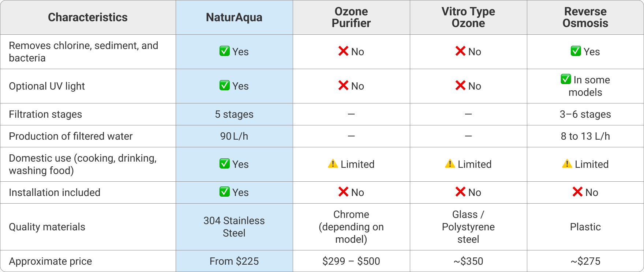Viewport: 644px width, 272px height.
Task: Select the 304 Stainless Steel cell
Action: (x=234, y=227)
